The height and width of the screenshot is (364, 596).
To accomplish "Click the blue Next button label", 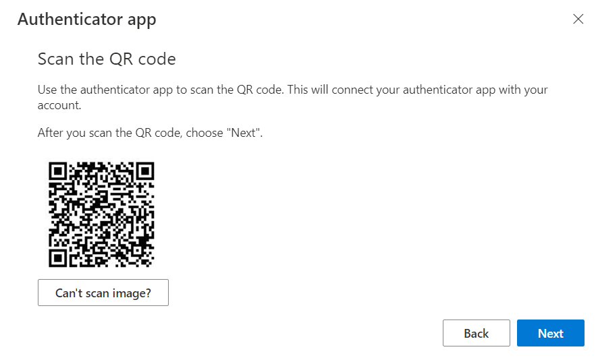I will pyautogui.click(x=550, y=333).
